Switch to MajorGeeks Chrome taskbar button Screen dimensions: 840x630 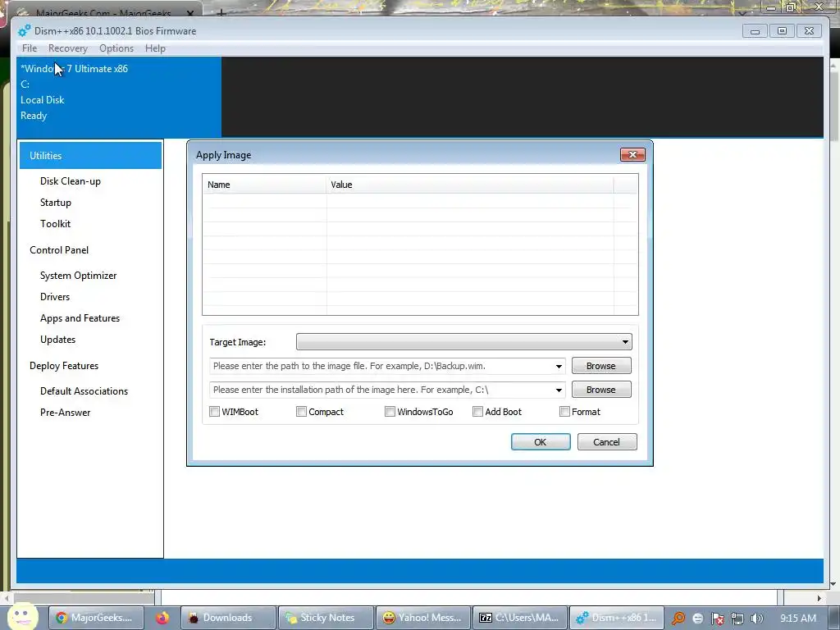tap(97, 618)
